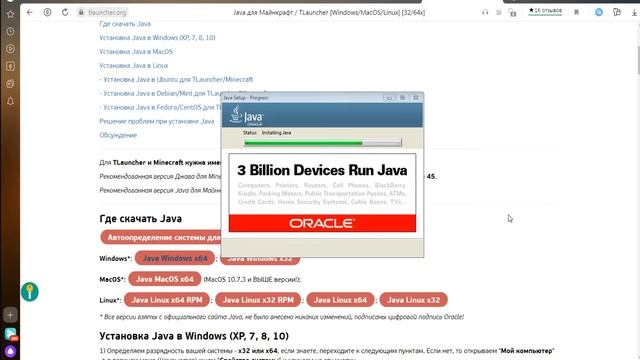Click the 'Status: Installing Java' text
This screenshot has width=640, height=360.
(267, 133)
